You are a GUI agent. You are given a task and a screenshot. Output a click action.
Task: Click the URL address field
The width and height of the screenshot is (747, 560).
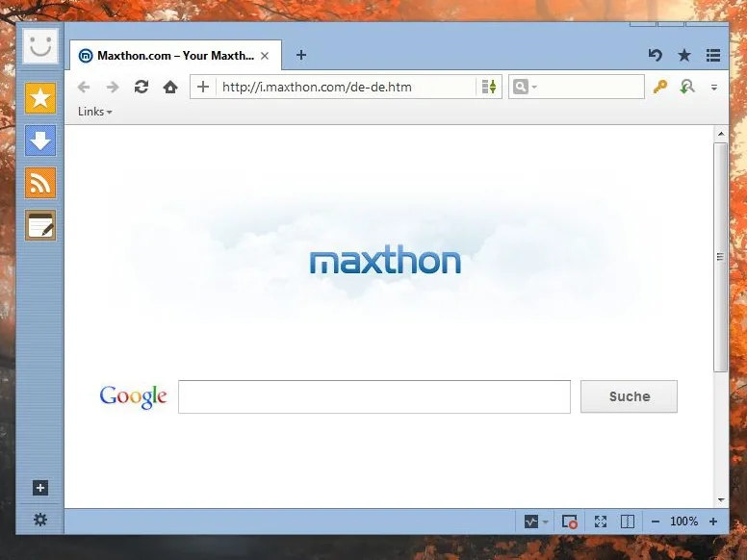click(x=347, y=87)
